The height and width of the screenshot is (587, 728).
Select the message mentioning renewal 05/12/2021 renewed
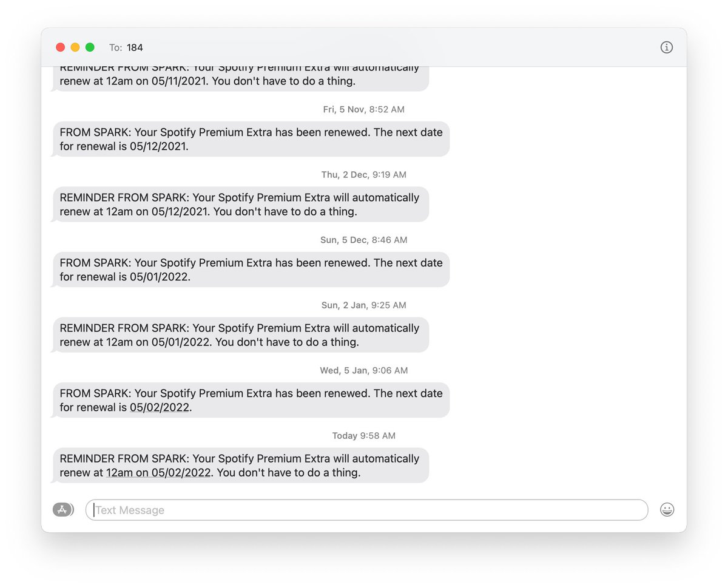click(x=251, y=139)
